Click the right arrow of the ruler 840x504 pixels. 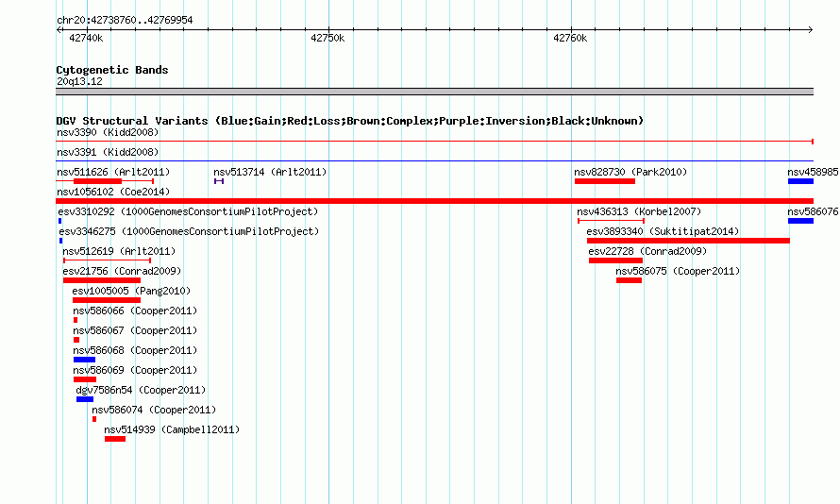click(810, 29)
